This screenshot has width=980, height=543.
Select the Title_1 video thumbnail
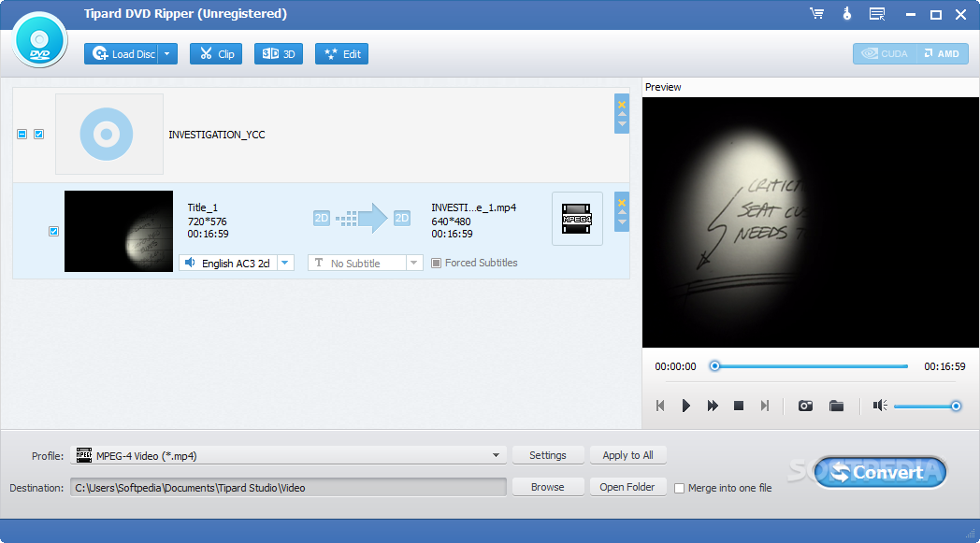[119, 231]
